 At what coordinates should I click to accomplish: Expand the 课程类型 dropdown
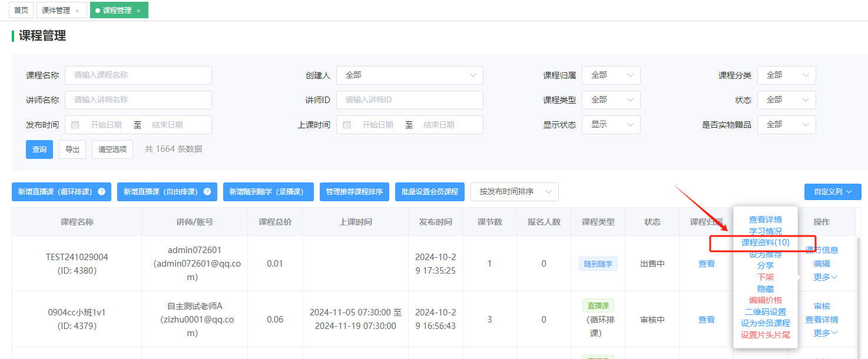click(611, 100)
